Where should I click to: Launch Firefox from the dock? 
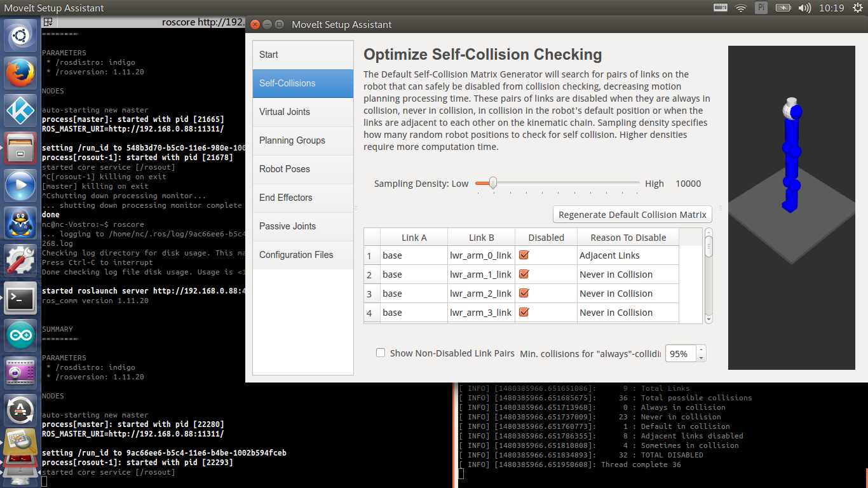pyautogui.click(x=21, y=73)
